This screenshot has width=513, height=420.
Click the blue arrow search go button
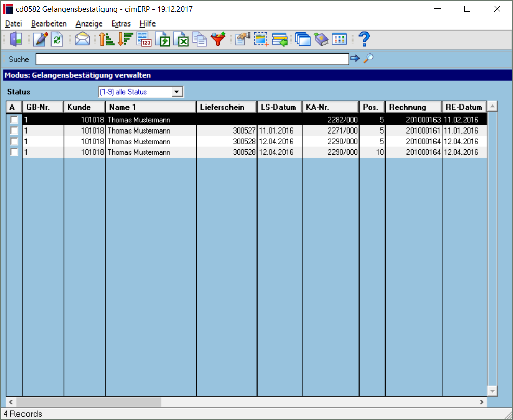[x=354, y=58]
